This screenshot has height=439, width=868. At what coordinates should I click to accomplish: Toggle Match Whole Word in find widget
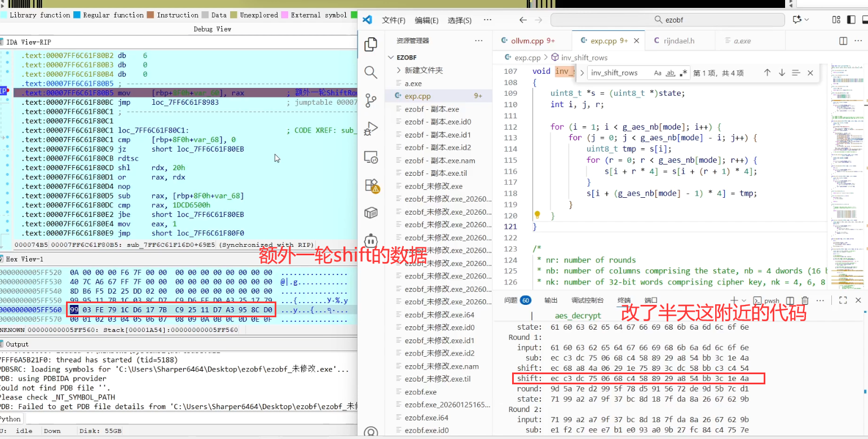pos(671,73)
